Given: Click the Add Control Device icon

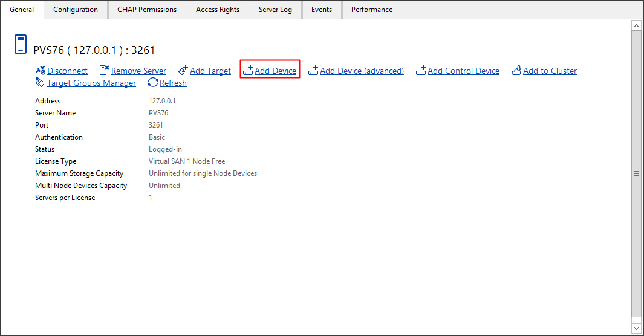Looking at the screenshot, I should tap(421, 71).
